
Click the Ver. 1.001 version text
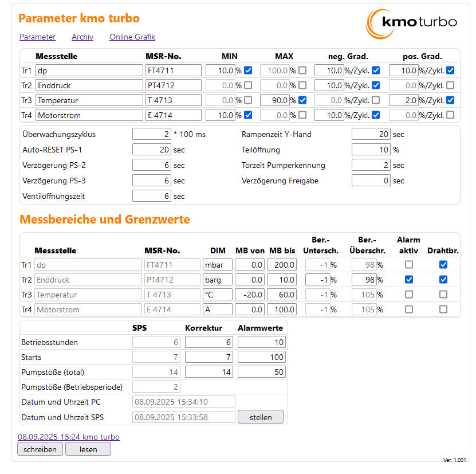point(454,460)
